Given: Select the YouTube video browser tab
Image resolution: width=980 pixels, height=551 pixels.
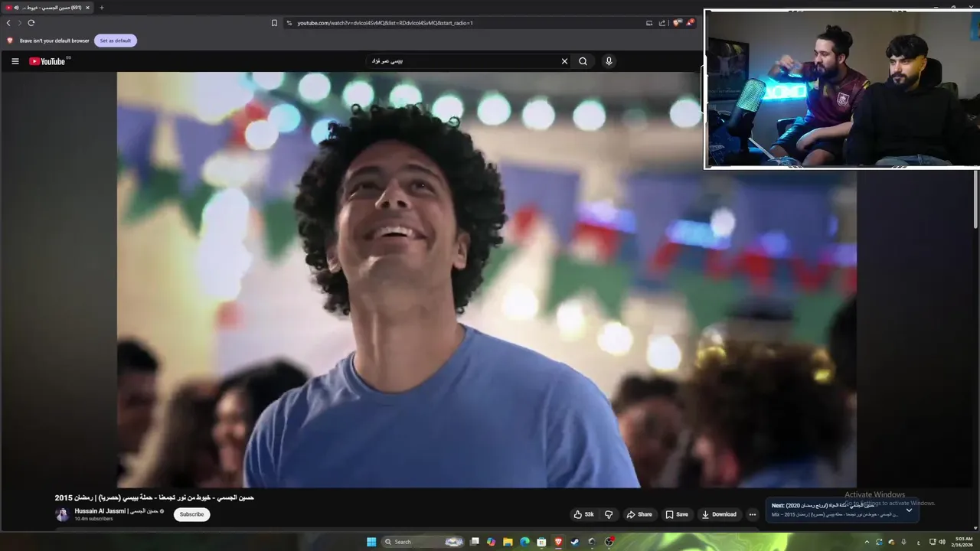Looking at the screenshot, I should point(47,8).
